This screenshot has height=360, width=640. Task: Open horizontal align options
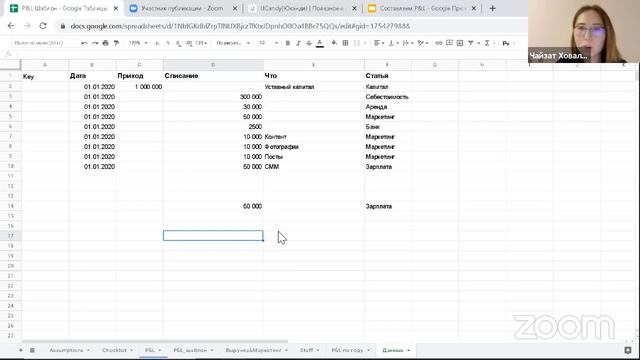pyautogui.click(x=379, y=43)
